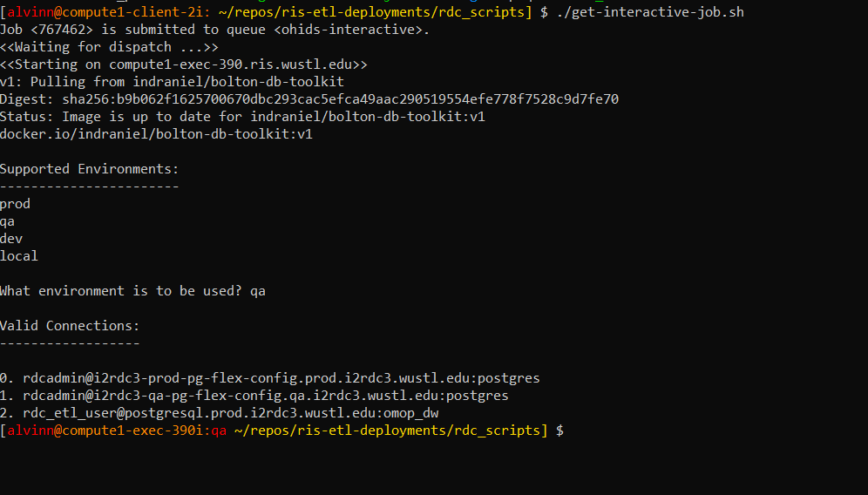The width and height of the screenshot is (868, 495).
Task: Click the Valid Connections heading
Action: click(x=70, y=326)
